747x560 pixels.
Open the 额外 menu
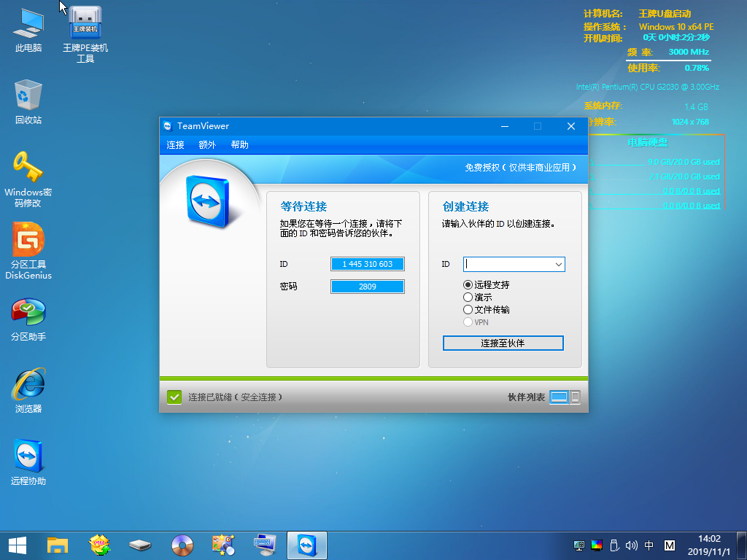point(207,145)
